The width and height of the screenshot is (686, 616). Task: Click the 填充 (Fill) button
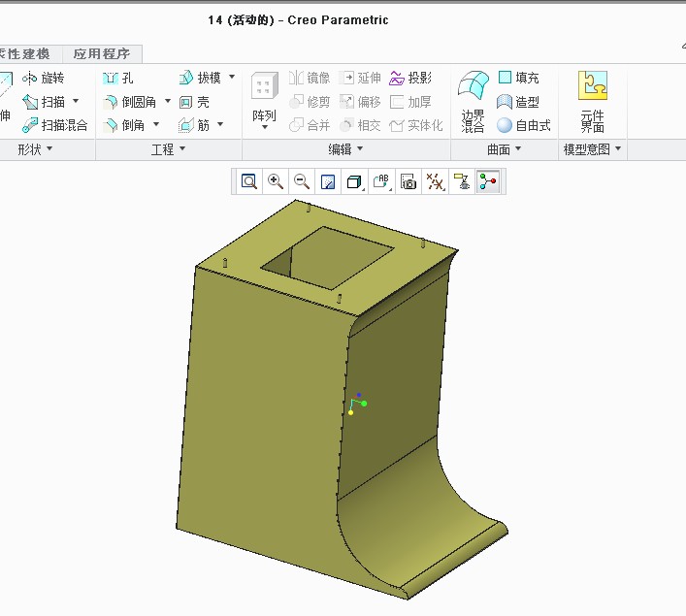519,79
